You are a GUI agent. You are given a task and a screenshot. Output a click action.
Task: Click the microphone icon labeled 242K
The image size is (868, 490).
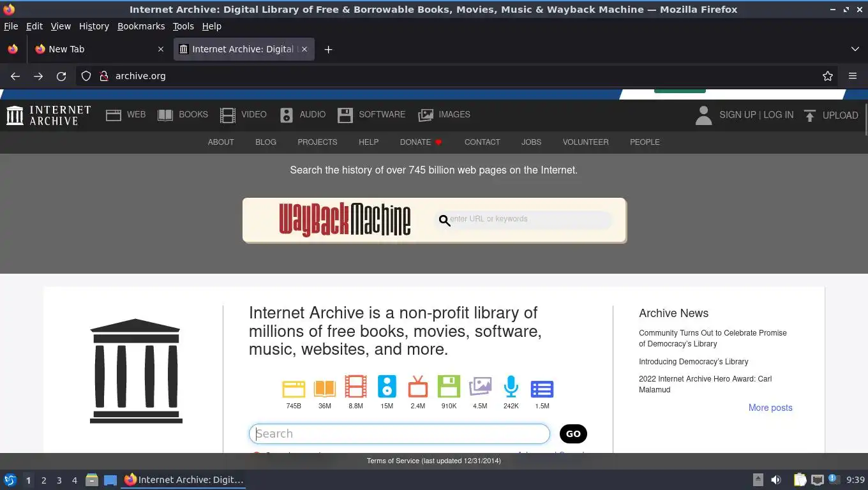click(x=511, y=387)
